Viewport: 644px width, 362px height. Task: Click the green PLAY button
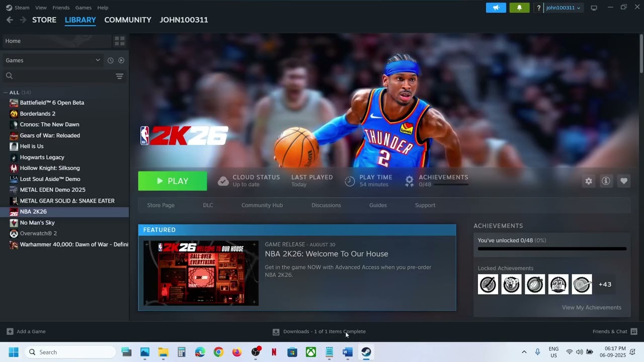tap(173, 181)
